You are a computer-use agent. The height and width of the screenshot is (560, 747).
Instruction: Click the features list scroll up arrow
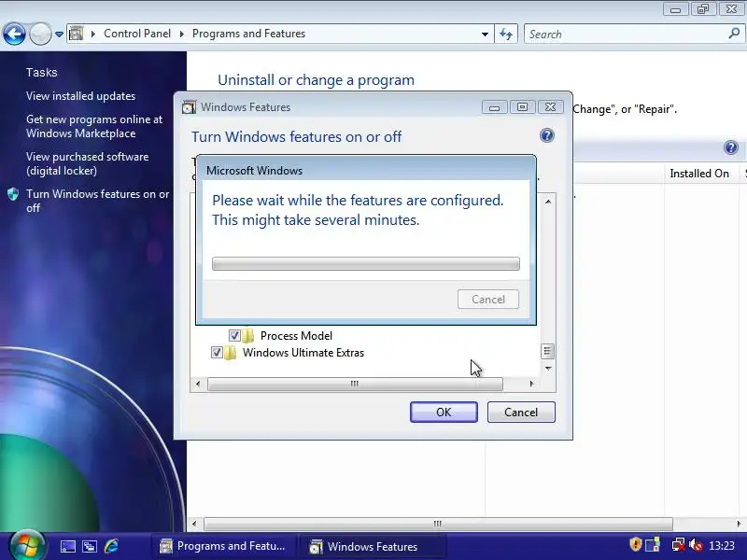tap(548, 202)
